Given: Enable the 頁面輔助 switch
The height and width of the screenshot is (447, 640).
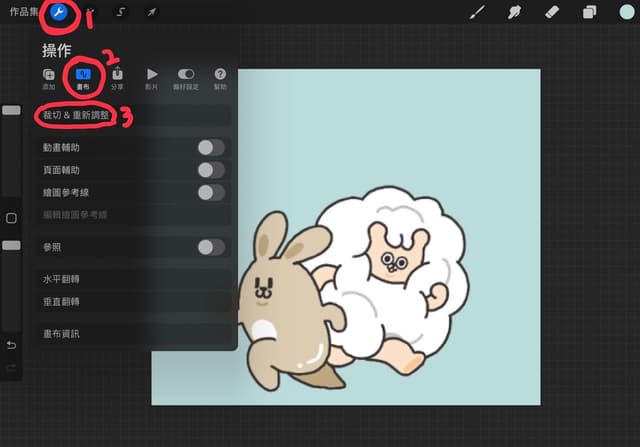Looking at the screenshot, I should point(210,170).
